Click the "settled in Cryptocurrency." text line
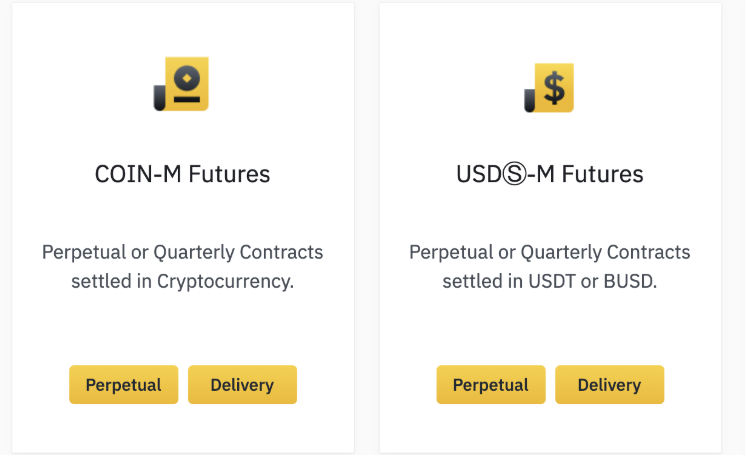This screenshot has width=746, height=467. (x=182, y=281)
